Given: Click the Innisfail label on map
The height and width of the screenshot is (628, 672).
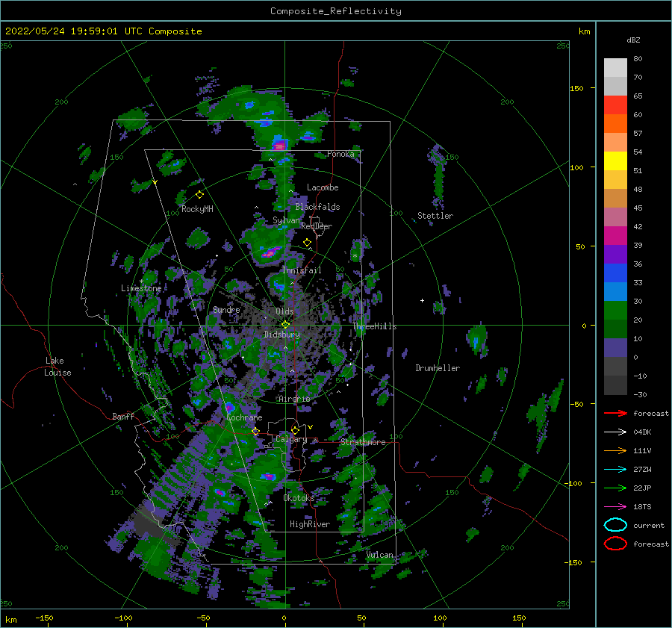Looking at the screenshot, I should (x=302, y=270).
